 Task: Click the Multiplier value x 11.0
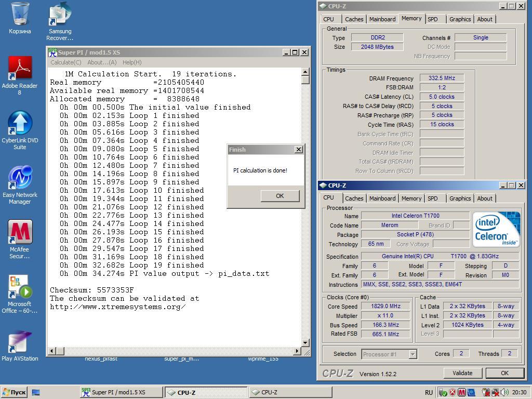click(386, 315)
